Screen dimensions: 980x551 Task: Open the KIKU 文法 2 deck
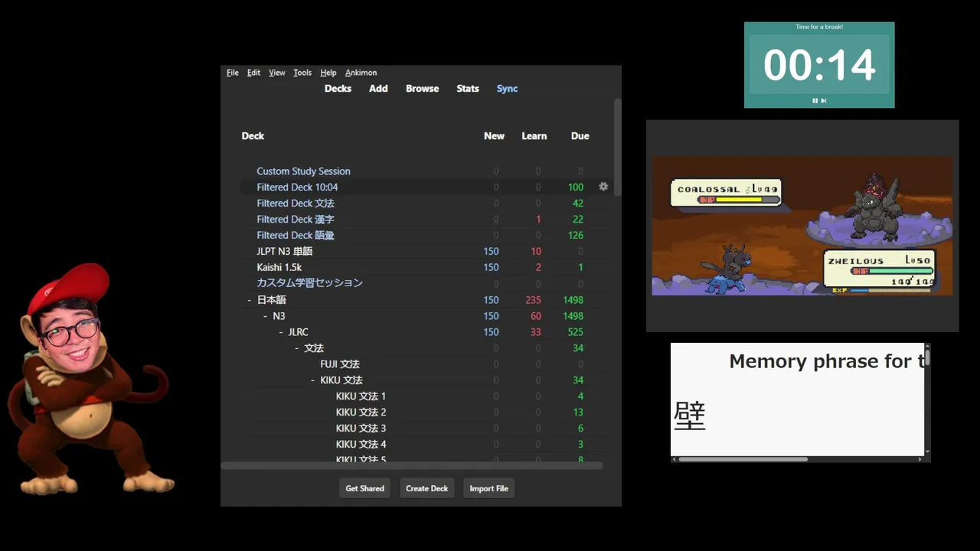361,412
